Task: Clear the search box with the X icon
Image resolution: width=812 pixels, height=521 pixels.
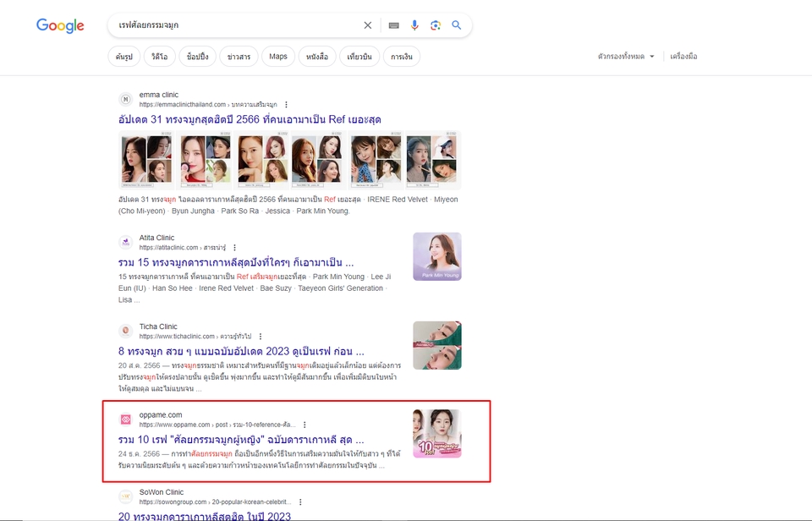Action: (x=368, y=25)
